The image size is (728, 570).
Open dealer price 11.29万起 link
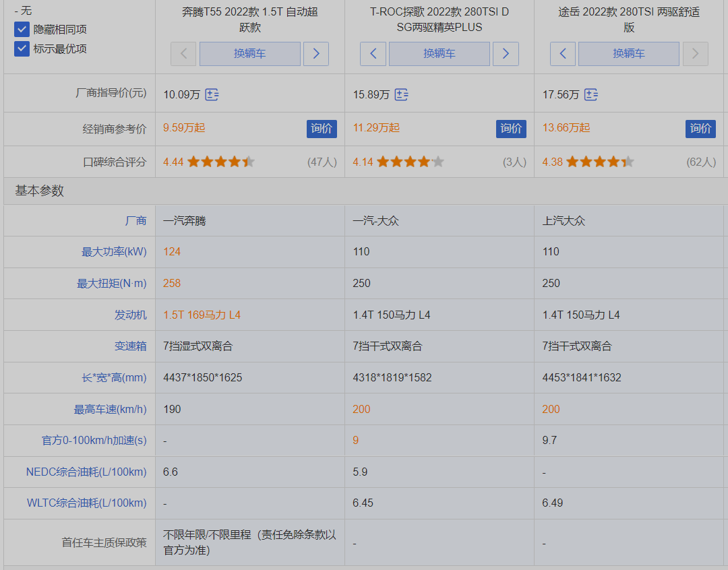click(x=376, y=127)
